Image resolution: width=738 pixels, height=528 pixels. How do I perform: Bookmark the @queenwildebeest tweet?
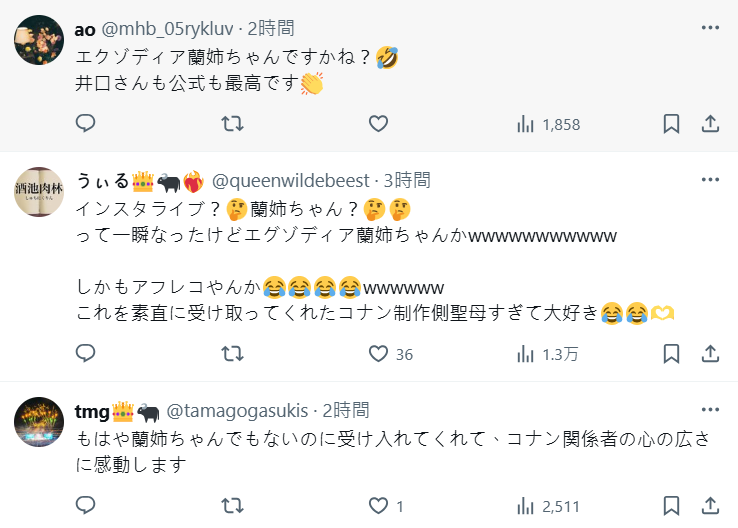coord(672,354)
